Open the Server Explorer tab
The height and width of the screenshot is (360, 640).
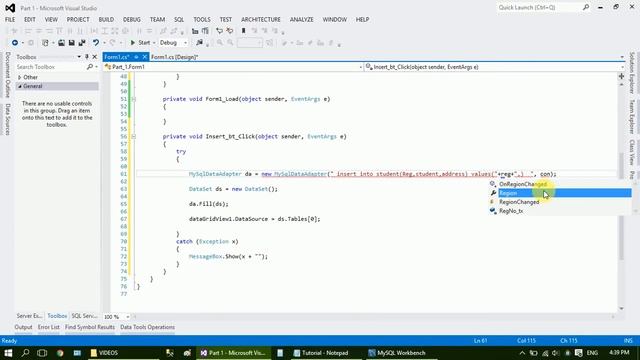pos(29,316)
